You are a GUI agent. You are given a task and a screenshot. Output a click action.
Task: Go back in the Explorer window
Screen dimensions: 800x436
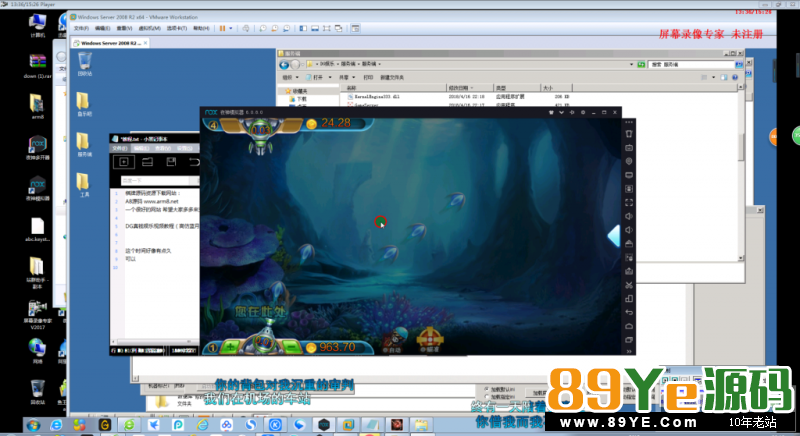284,65
